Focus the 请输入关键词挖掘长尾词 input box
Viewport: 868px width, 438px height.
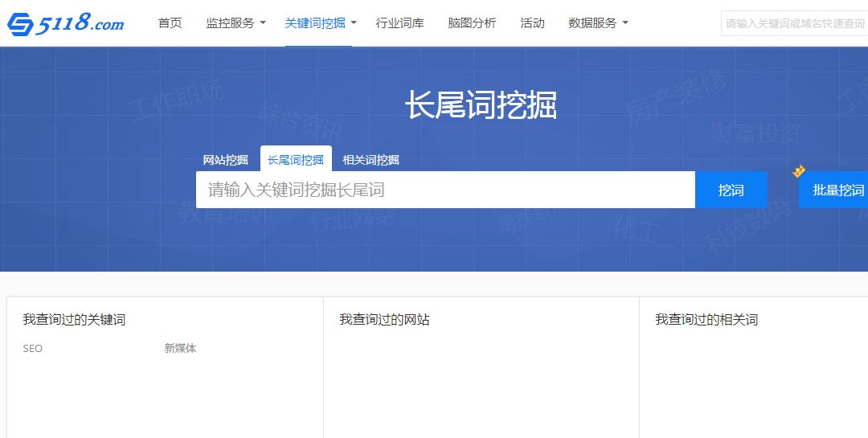point(445,190)
